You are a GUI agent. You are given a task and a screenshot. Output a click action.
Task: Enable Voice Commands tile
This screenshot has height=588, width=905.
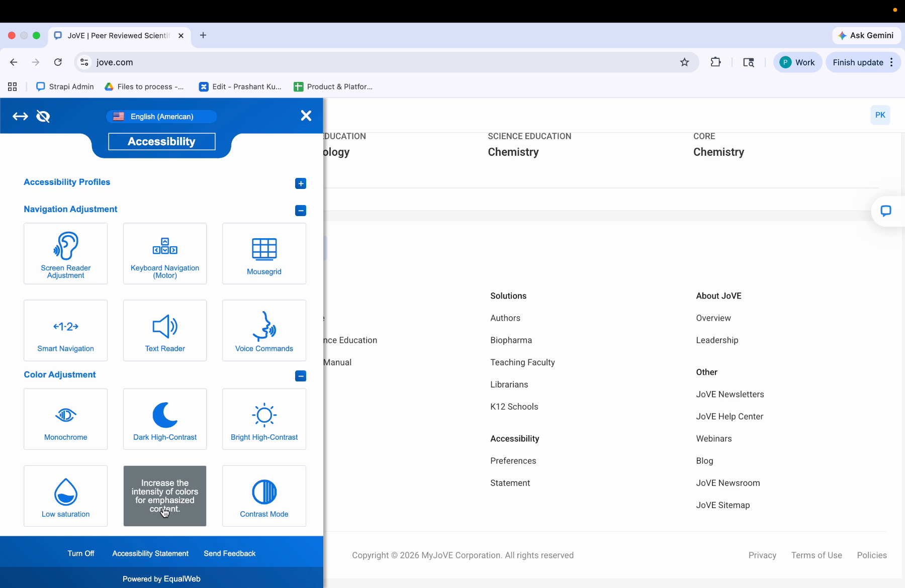pos(264,331)
